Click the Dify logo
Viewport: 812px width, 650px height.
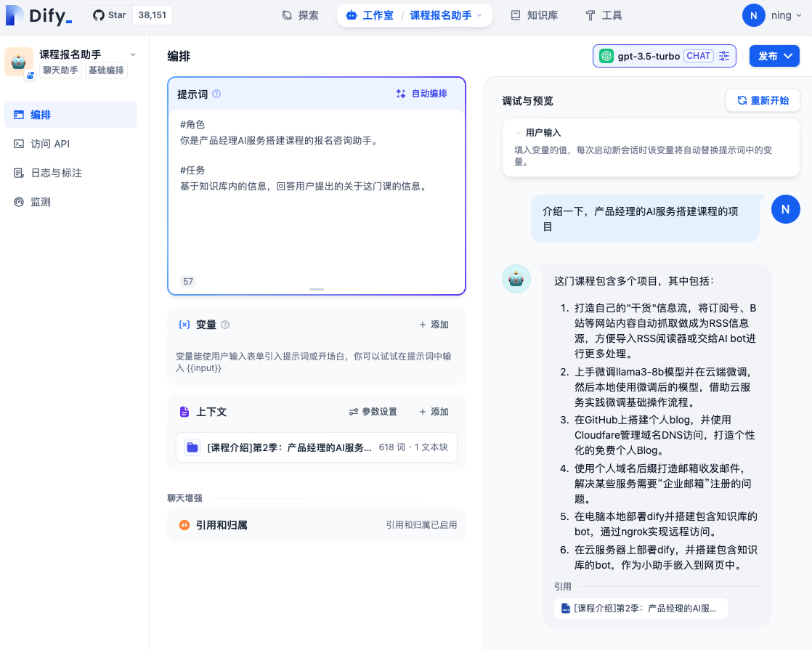point(38,15)
